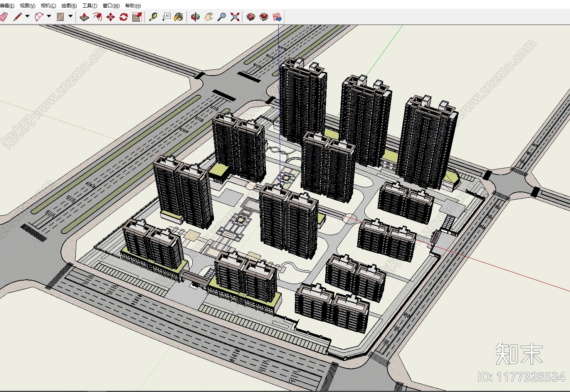Open the 工具(T) menu

coord(89,5)
